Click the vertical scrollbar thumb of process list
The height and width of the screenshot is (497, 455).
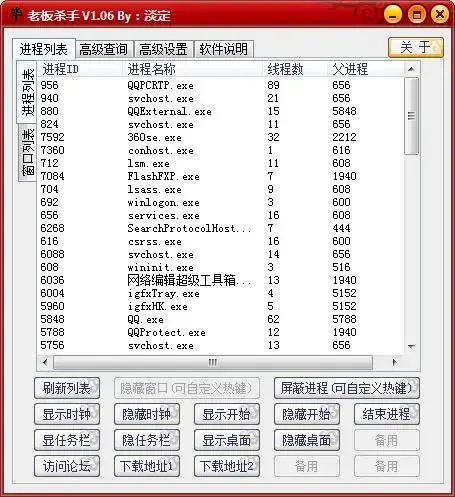point(411,116)
